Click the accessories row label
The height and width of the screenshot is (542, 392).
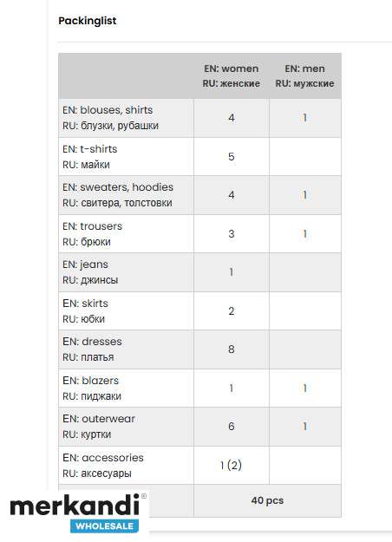click(103, 466)
